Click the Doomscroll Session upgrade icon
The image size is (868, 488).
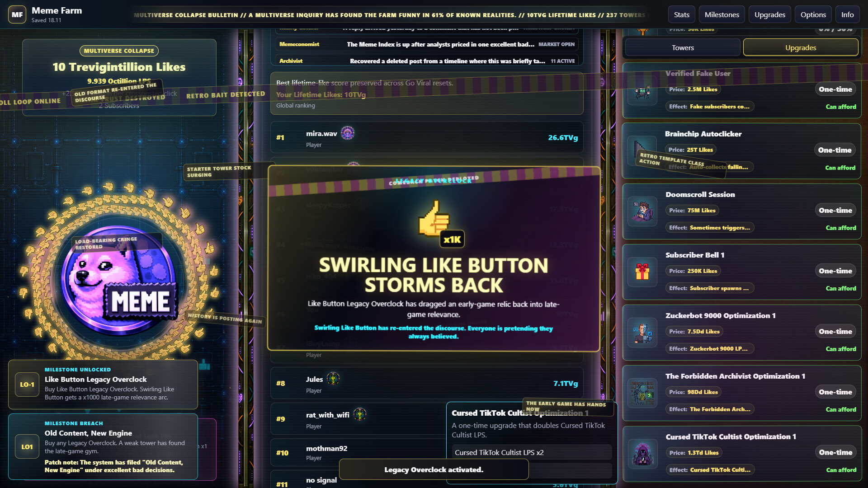pyautogui.click(x=642, y=211)
